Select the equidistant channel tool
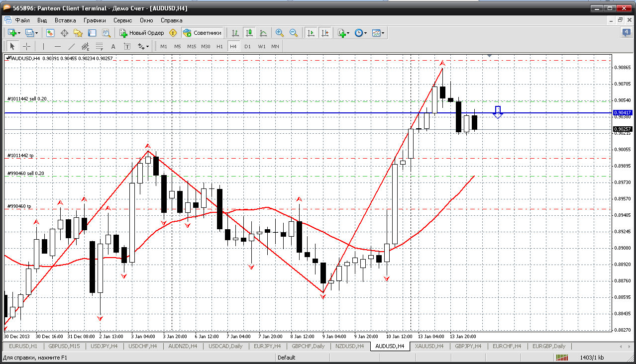636x364 pixels. click(x=85, y=46)
